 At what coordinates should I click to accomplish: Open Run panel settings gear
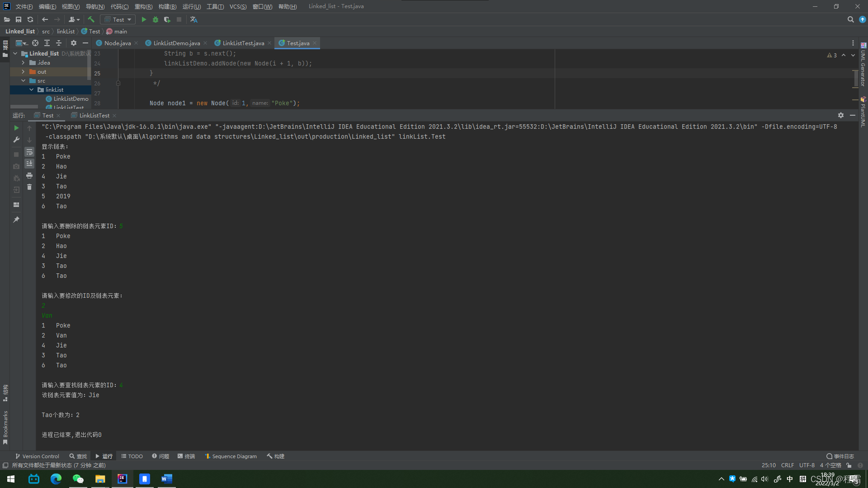click(x=841, y=115)
